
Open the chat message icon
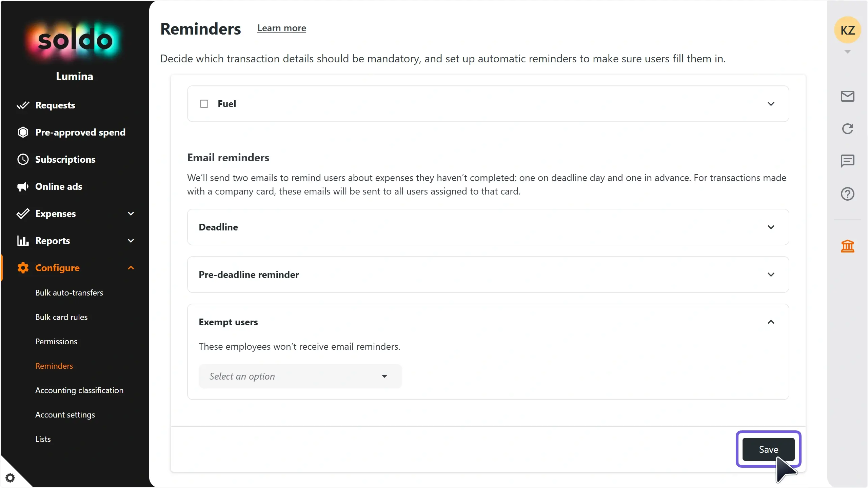(x=847, y=161)
